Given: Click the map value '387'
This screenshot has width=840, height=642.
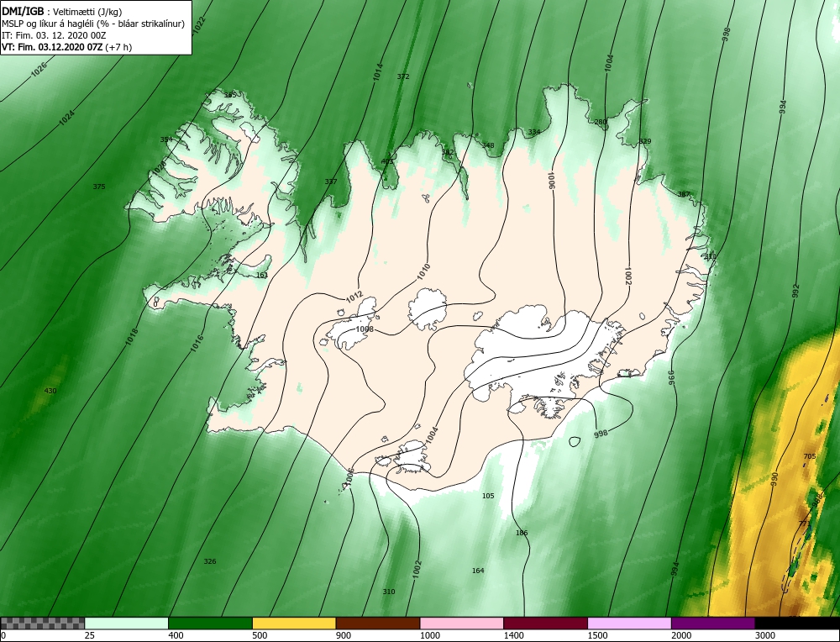Looking at the screenshot, I should click(684, 194).
